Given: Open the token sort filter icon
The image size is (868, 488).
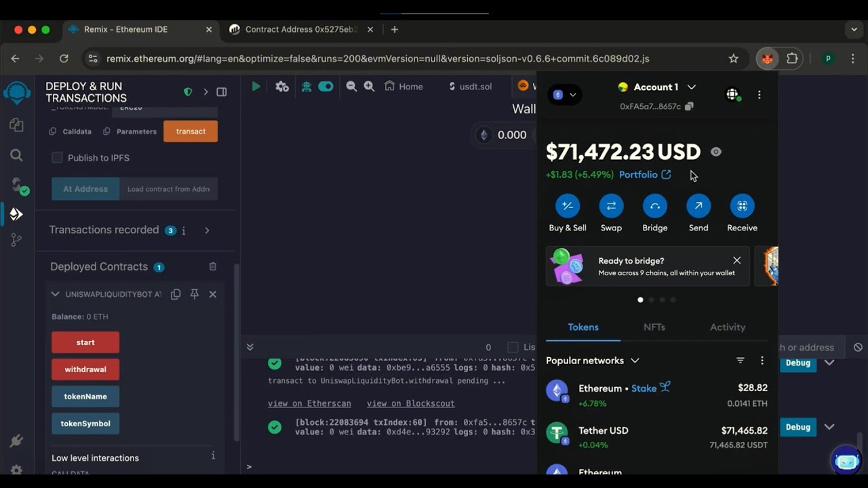Looking at the screenshot, I should coord(741,361).
